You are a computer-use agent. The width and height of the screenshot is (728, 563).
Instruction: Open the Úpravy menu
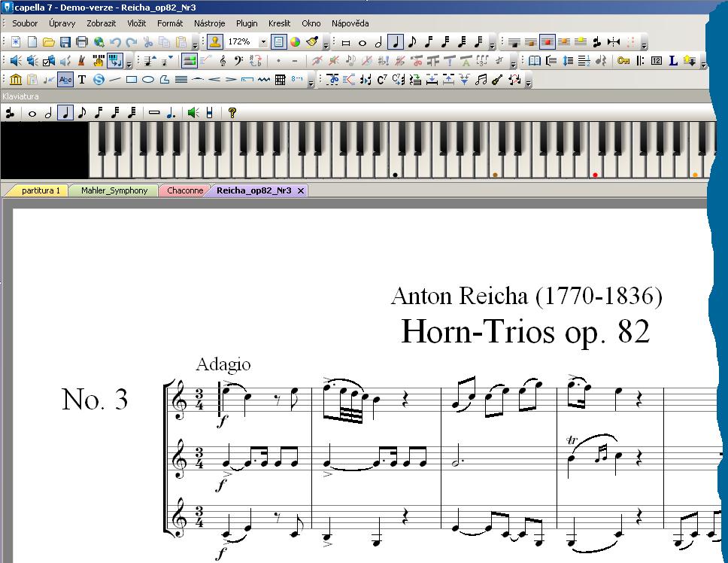(62, 23)
